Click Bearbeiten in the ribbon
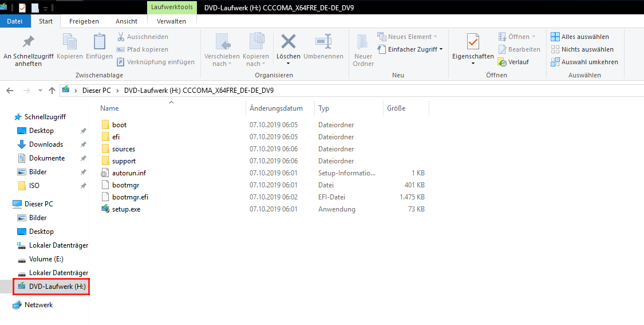Viewport: 644px width, 325px height. 519,49
